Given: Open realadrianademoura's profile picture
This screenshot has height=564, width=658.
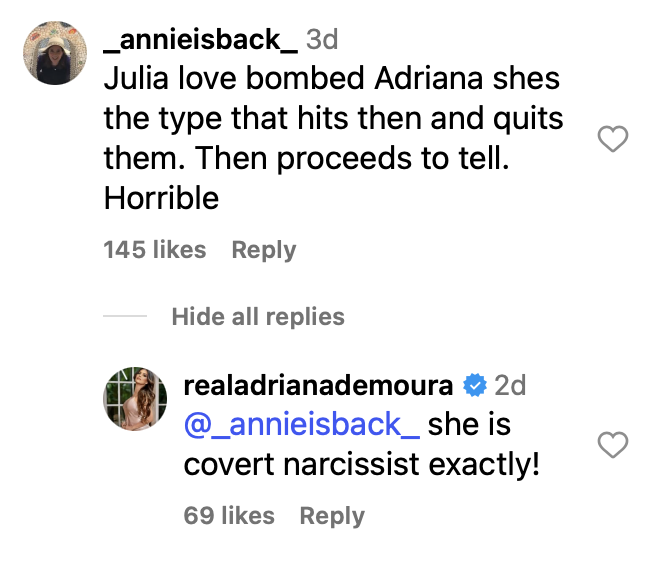Looking at the screenshot, I should pos(133,397).
